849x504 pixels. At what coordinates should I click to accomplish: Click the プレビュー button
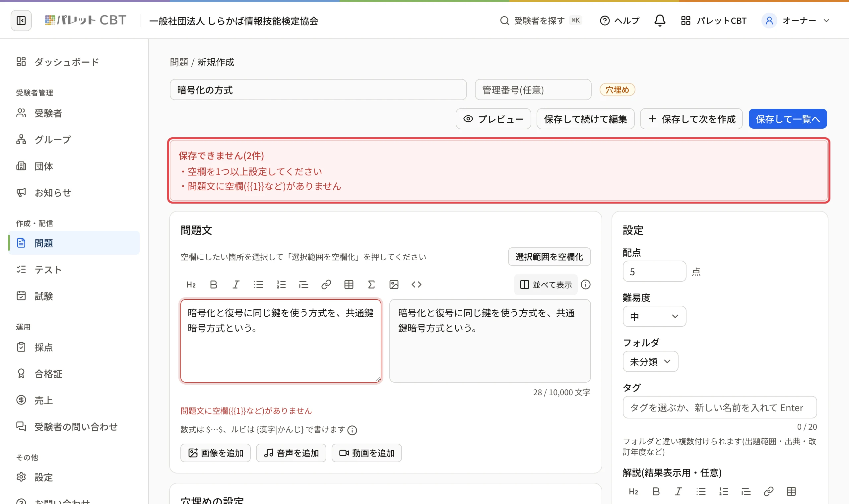coord(493,119)
